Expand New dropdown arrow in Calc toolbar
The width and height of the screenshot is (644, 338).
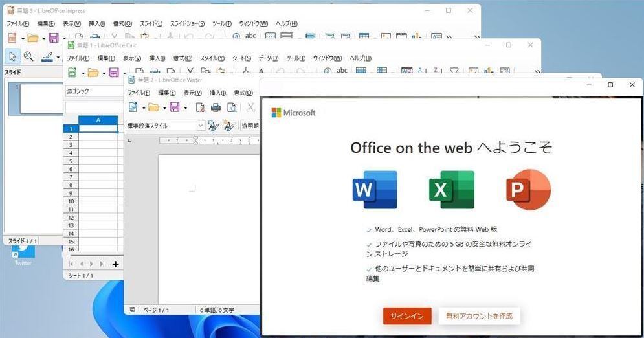[x=83, y=74]
